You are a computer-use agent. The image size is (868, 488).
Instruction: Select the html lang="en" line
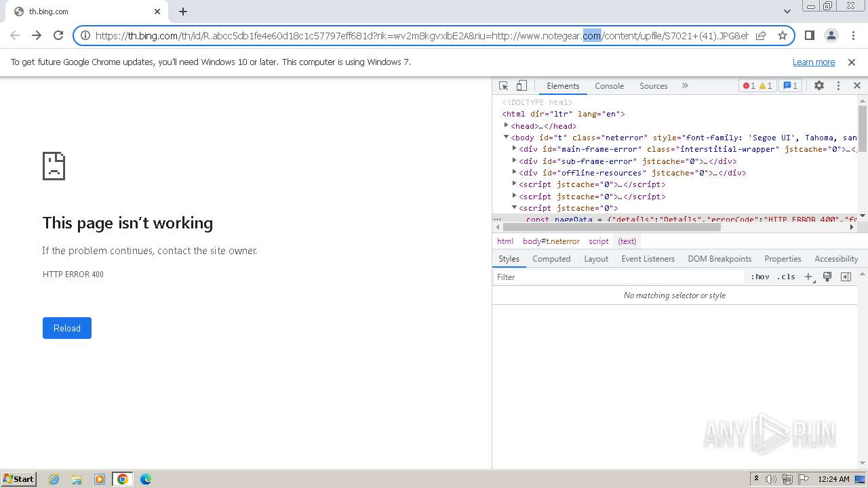(564, 114)
